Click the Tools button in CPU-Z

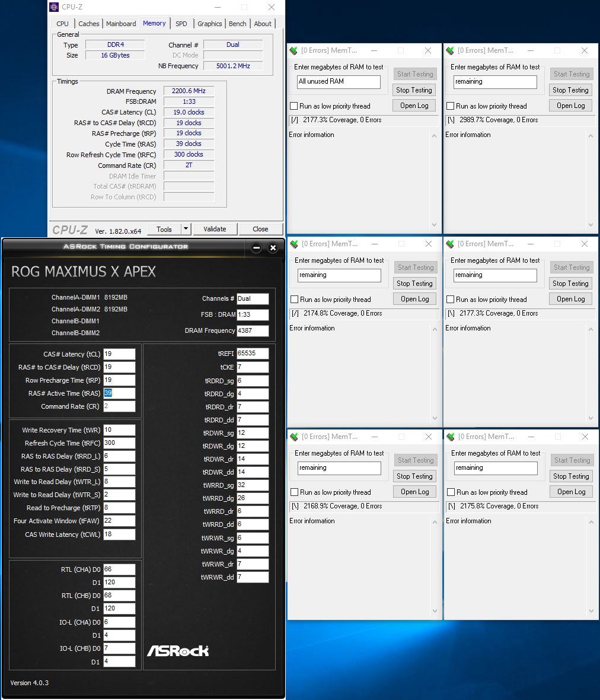[164, 229]
